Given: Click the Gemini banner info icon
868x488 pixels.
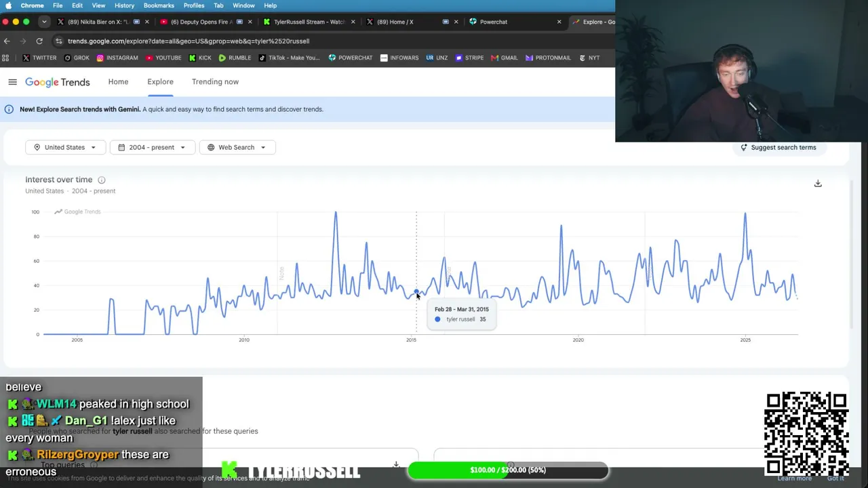Looking at the screenshot, I should (9, 109).
